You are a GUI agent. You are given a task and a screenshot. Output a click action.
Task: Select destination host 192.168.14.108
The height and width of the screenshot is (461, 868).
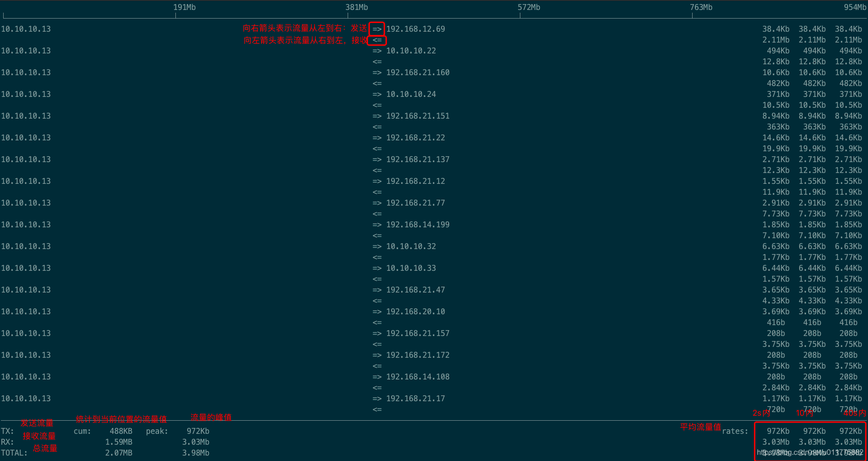pyautogui.click(x=418, y=377)
